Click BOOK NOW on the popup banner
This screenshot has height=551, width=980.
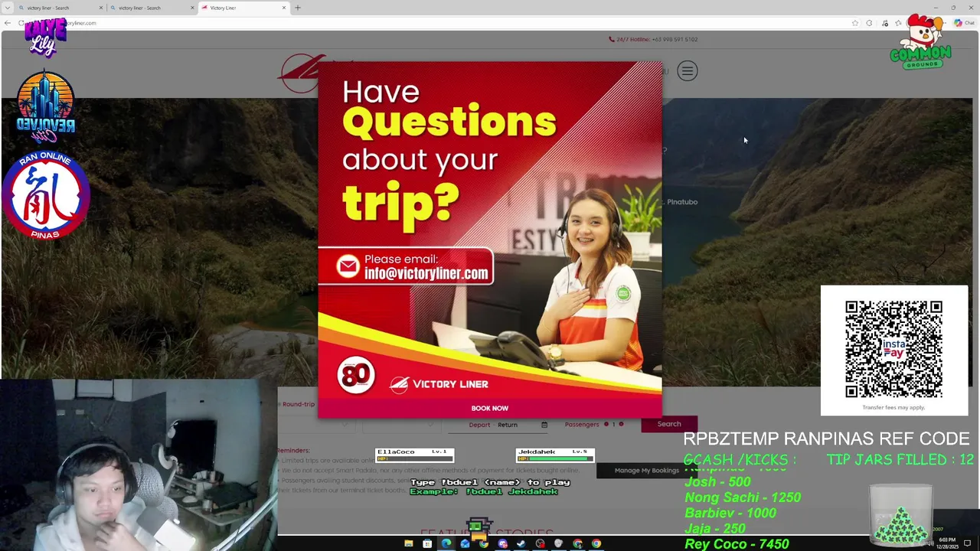coord(490,408)
